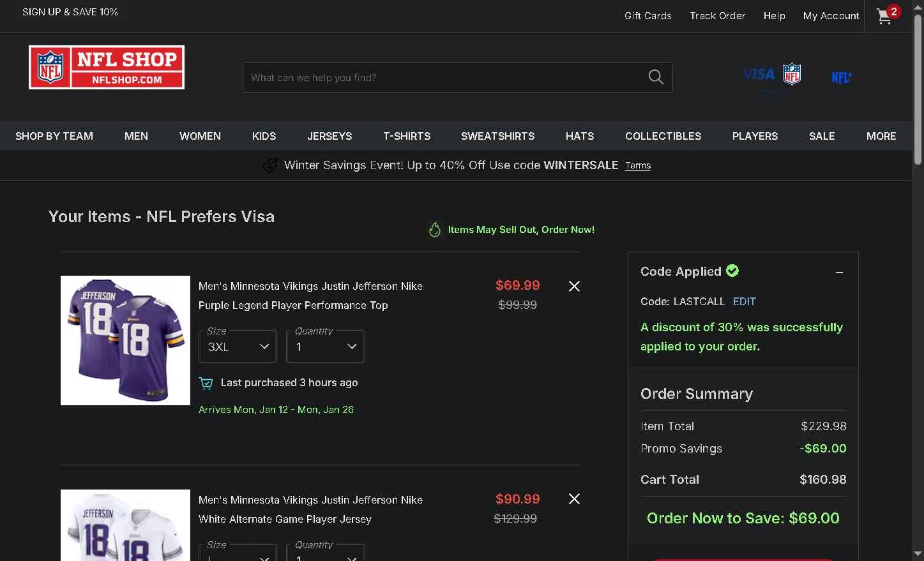Remove the Purple Legend Top from cart
Image resolution: width=924 pixels, height=561 pixels.
pos(574,287)
